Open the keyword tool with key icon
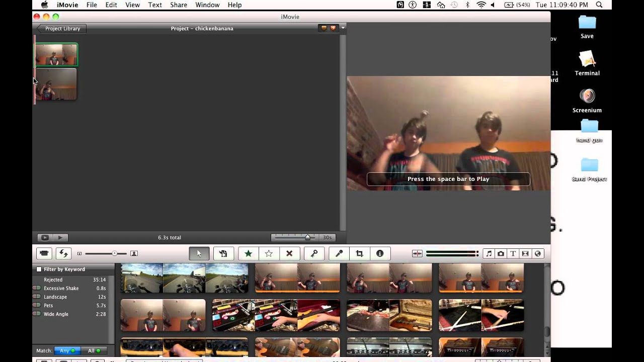This screenshot has width=644, height=362. (314, 253)
